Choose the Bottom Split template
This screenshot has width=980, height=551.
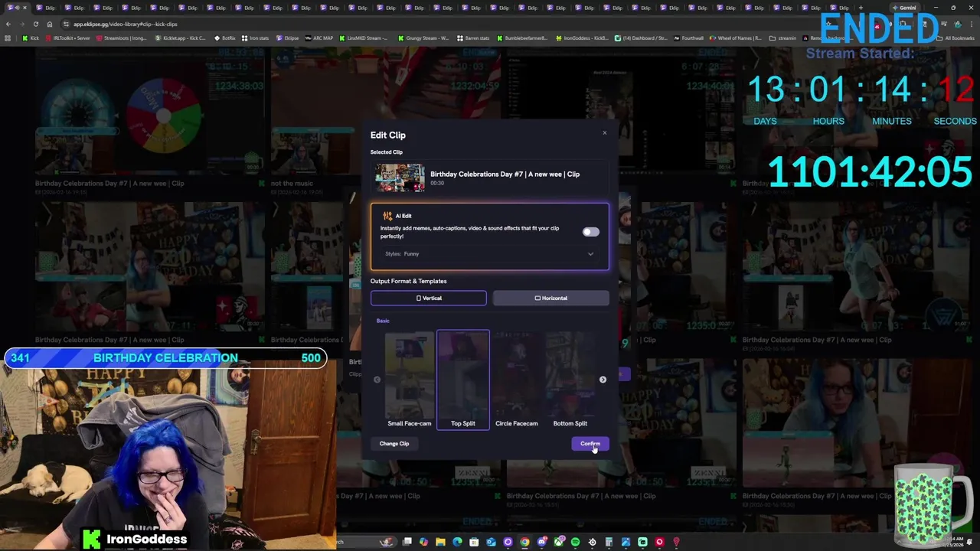570,380
